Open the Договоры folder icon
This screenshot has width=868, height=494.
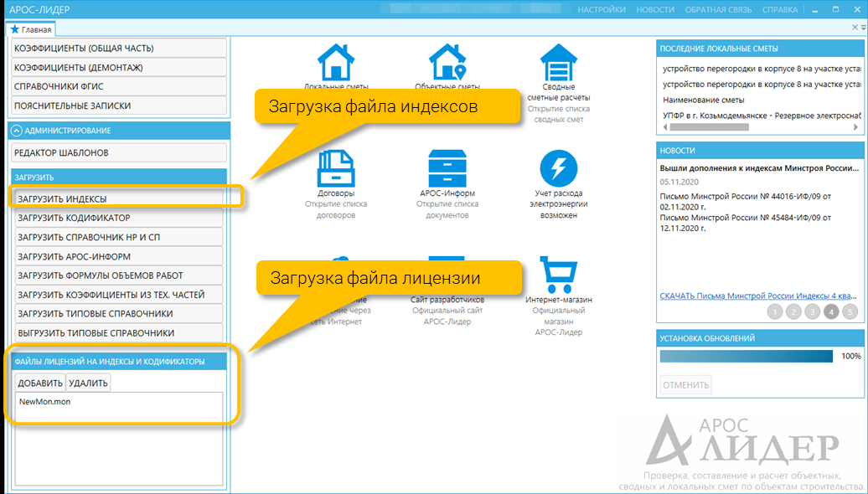pos(335,169)
